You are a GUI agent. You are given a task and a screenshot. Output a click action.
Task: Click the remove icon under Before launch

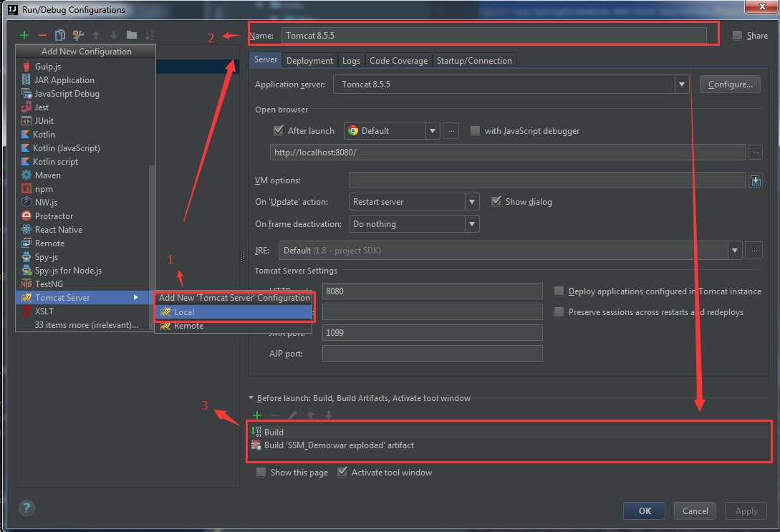point(275,415)
